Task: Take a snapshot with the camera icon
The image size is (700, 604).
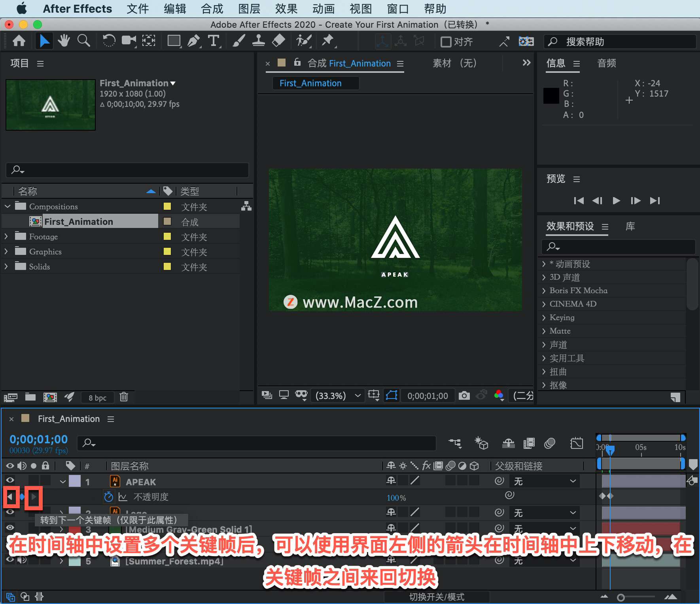Action: [464, 395]
